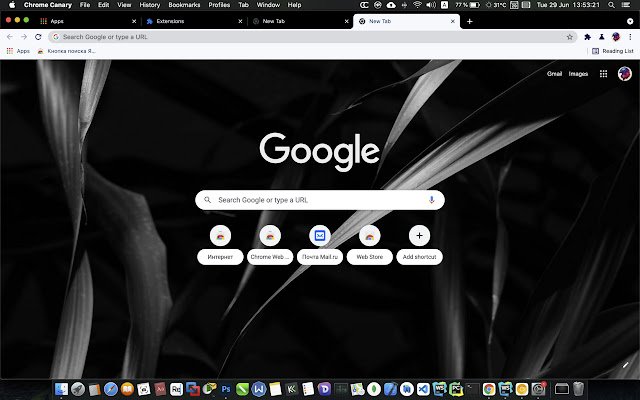The height and width of the screenshot is (400, 640).
Task: Open Finder from the Dock
Action: 61,389
